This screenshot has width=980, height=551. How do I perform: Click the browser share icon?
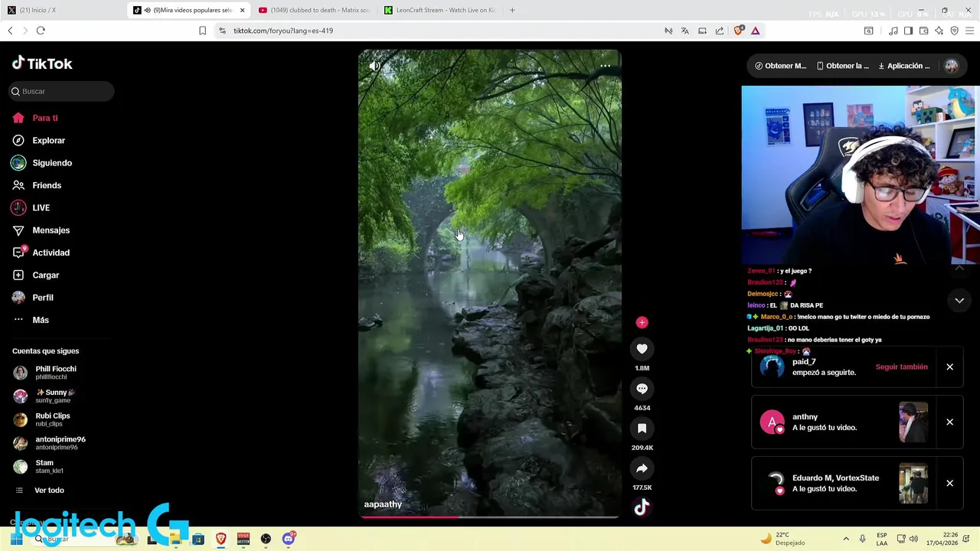(720, 31)
